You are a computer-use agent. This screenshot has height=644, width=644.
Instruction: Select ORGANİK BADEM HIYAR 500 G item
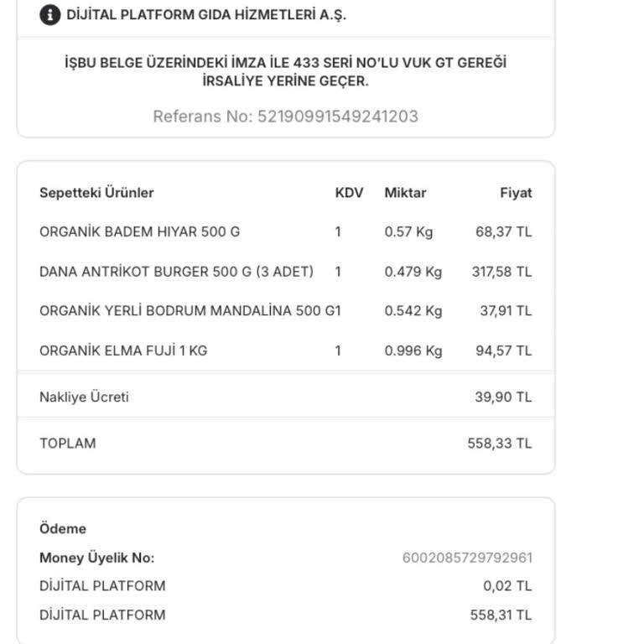(x=139, y=231)
